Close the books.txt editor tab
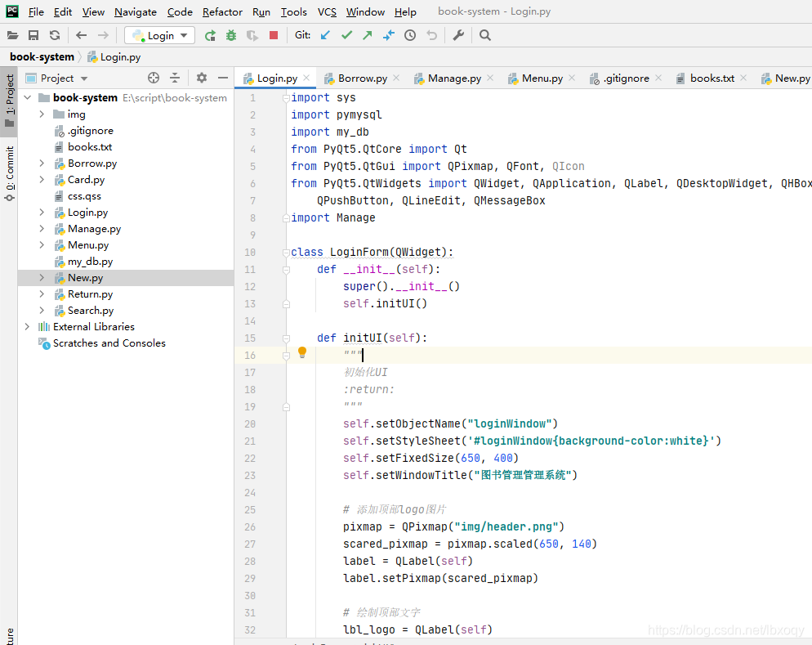This screenshot has height=645, width=812. click(x=743, y=78)
